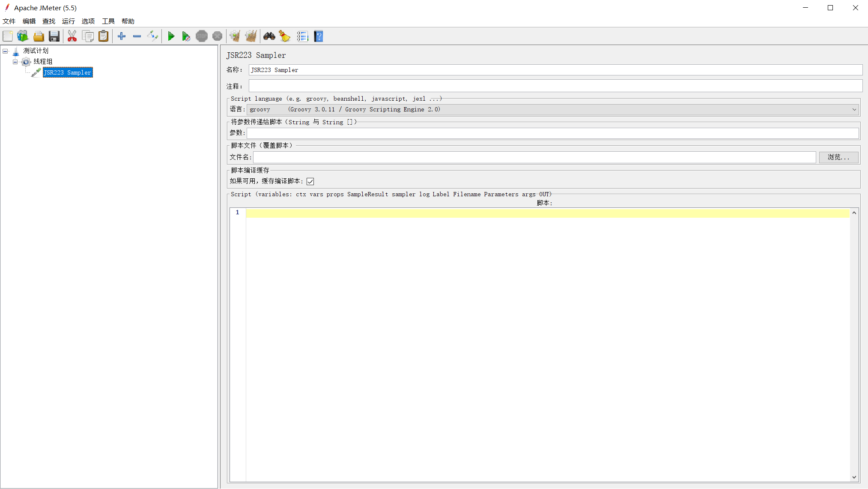The image size is (868, 489).
Task: Maximize the JMeter window
Action: (830, 8)
